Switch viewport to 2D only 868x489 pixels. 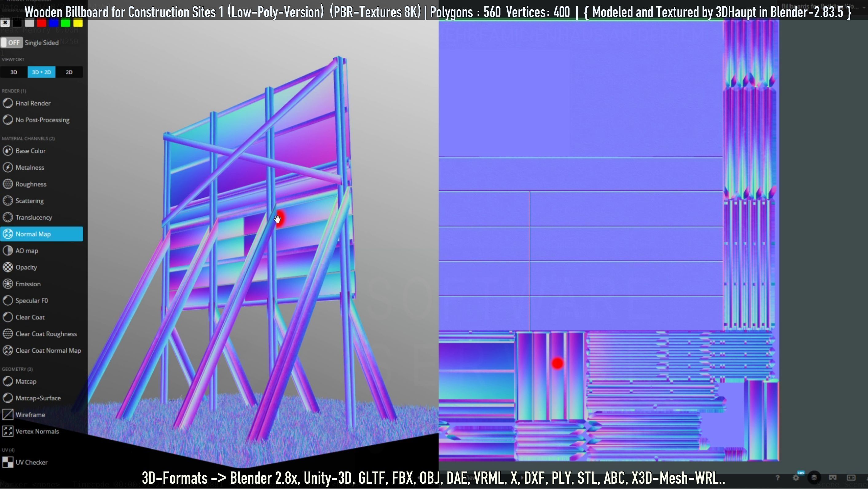pyautogui.click(x=69, y=72)
